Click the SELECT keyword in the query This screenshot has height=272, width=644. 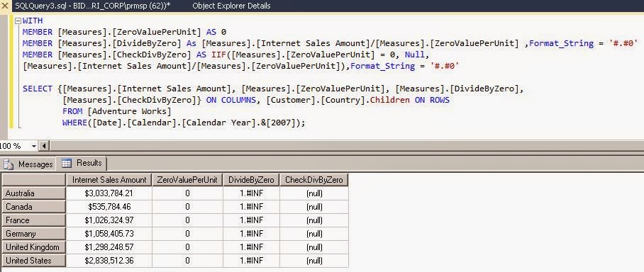pyautogui.click(x=38, y=89)
